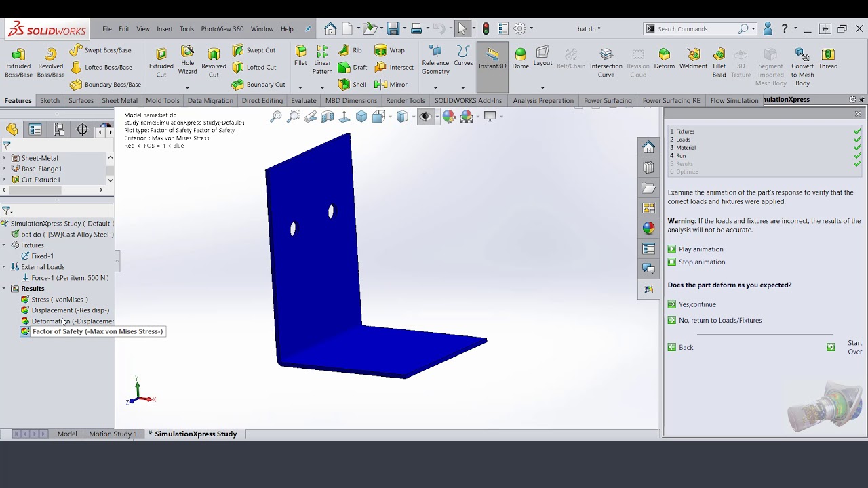The image size is (868, 488).
Task: Click the Convert to Mesh Body tool
Action: (x=802, y=66)
